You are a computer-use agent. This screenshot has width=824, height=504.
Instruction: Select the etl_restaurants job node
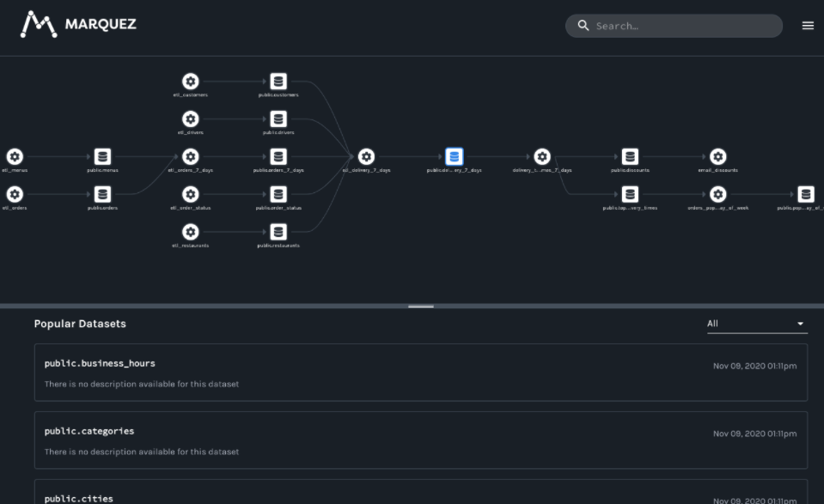click(190, 232)
